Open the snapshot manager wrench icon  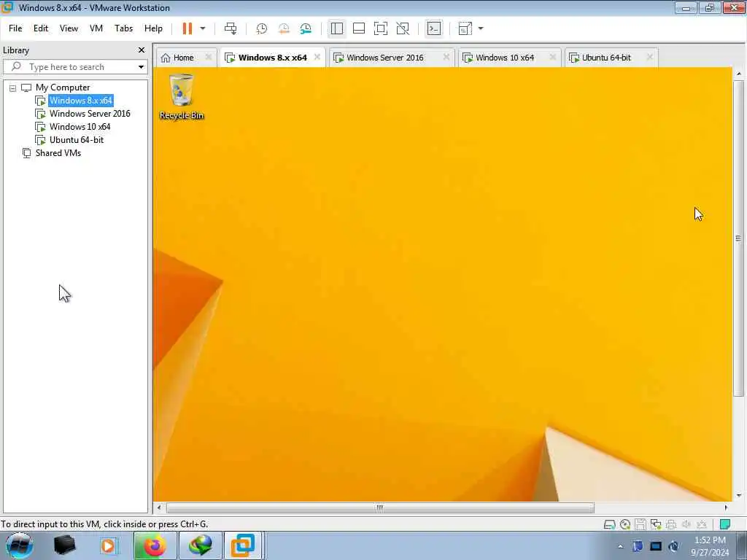(x=306, y=28)
